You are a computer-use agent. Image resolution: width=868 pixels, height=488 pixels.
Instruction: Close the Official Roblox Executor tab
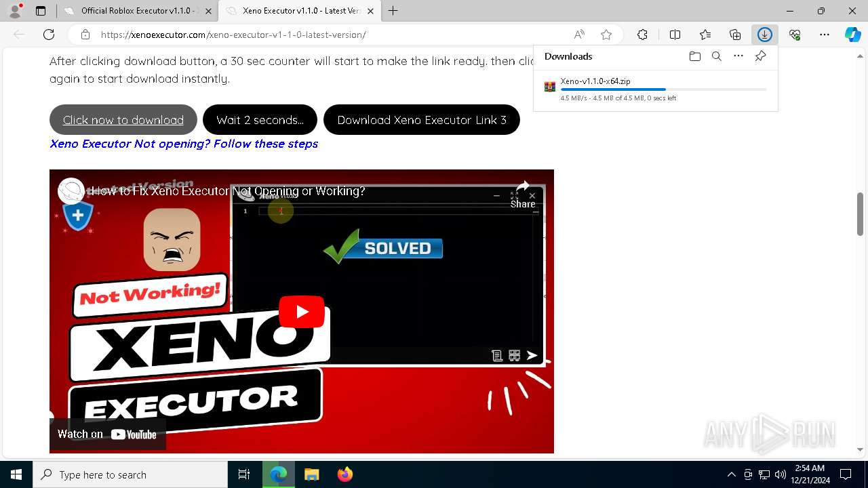(208, 11)
